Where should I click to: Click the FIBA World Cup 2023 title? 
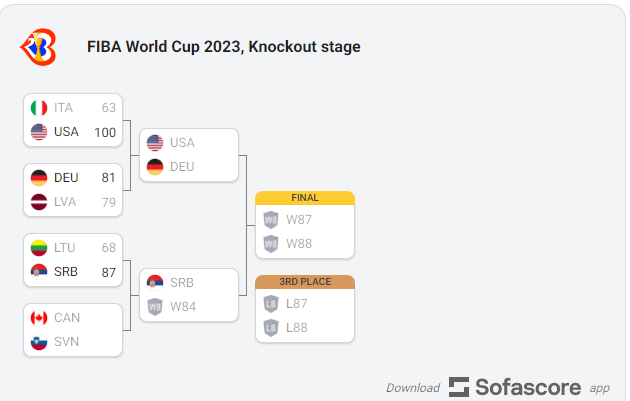pos(224,47)
